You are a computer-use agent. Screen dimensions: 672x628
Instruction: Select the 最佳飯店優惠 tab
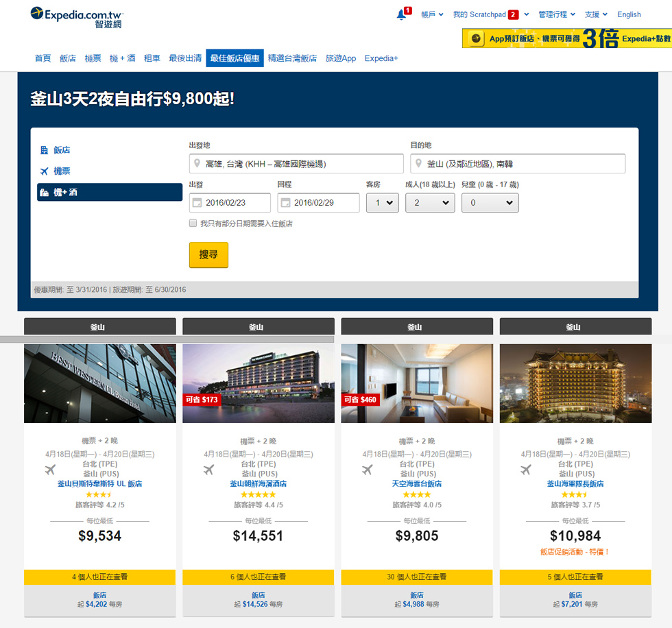[x=235, y=58]
